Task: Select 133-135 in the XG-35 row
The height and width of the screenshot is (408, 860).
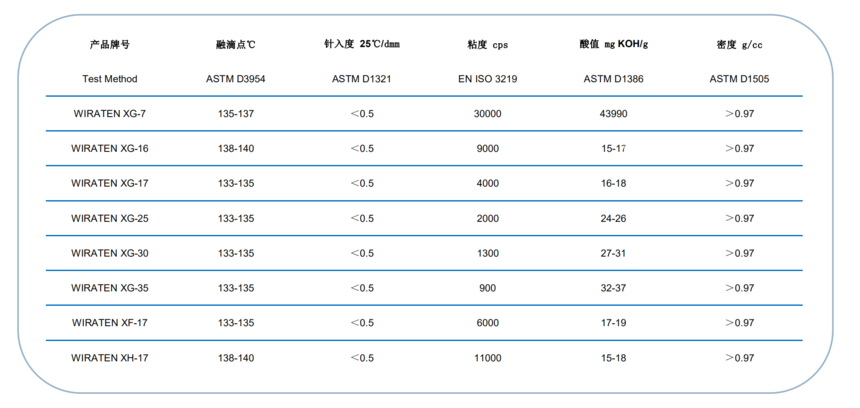Action: click(236, 288)
